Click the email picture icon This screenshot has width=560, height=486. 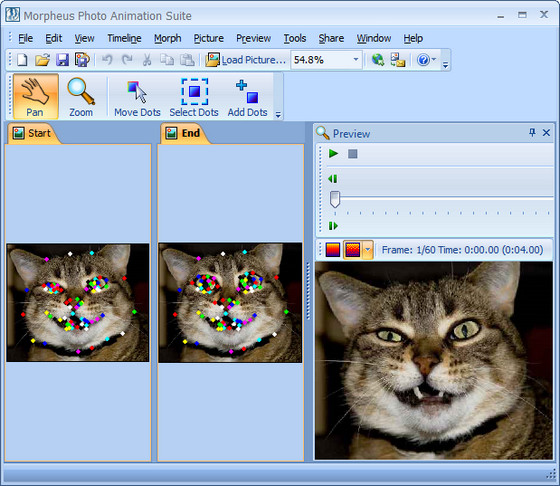tap(398, 60)
